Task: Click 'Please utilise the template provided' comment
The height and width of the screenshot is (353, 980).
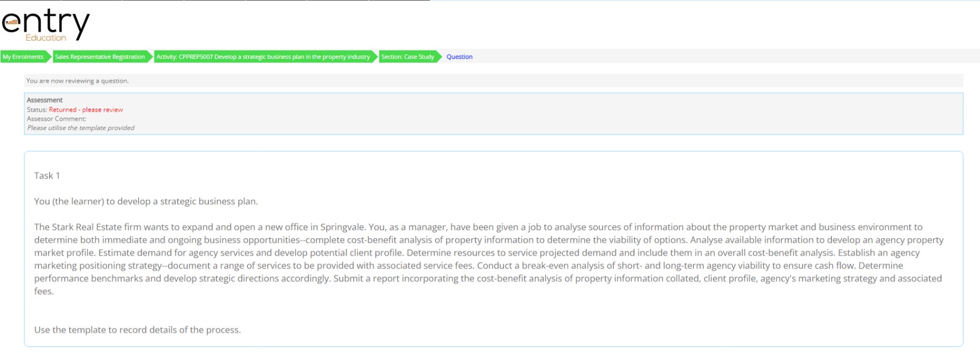Action: point(81,128)
